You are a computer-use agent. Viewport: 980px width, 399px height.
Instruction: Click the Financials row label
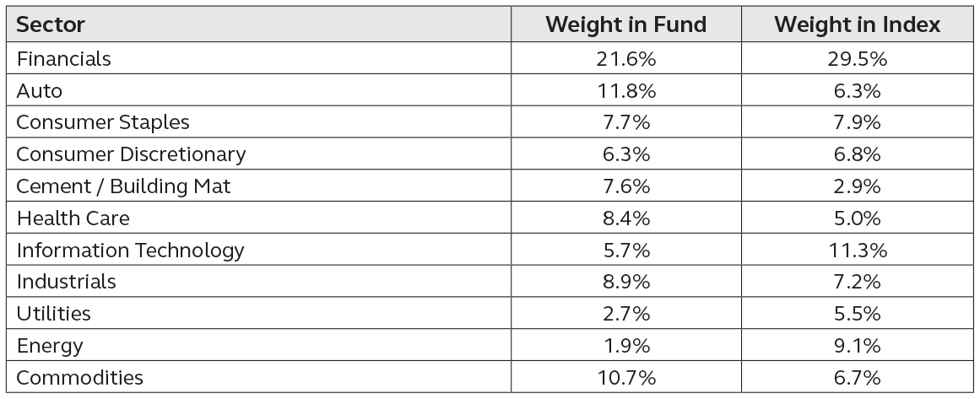(x=64, y=59)
